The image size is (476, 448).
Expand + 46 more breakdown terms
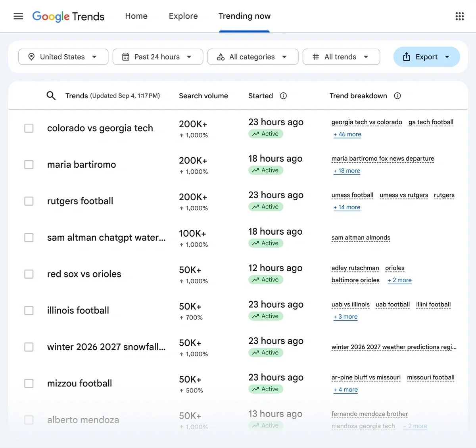click(347, 134)
